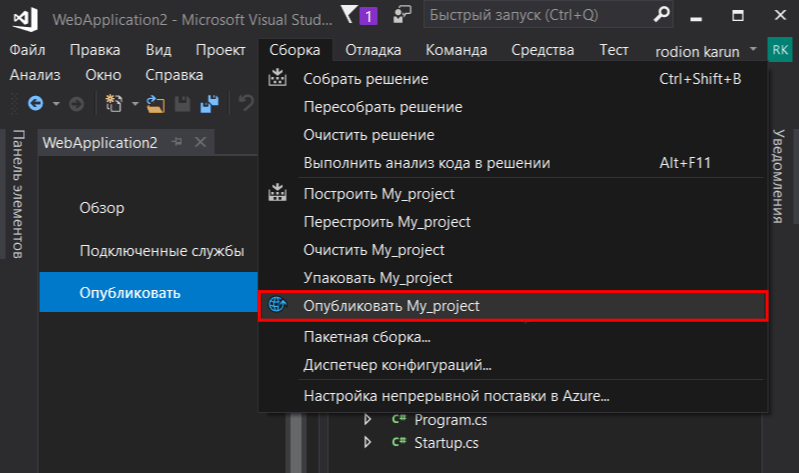Click the C# icon next to Program.cs

pos(399,419)
